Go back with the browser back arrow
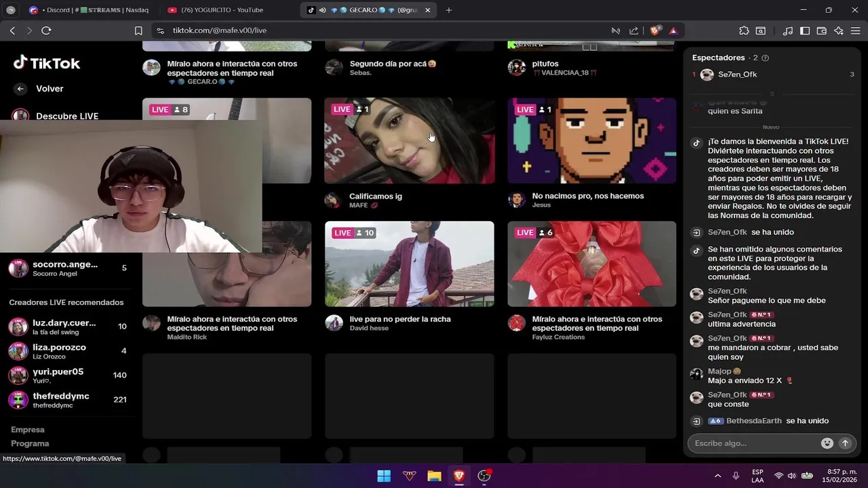Image resolution: width=868 pixels, height=488 pixels. coord(12,30)
